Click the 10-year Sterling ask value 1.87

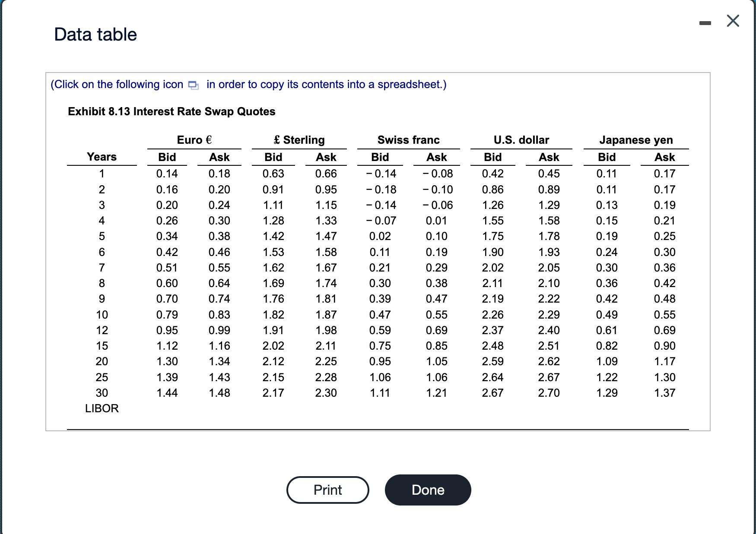point(326,315)
